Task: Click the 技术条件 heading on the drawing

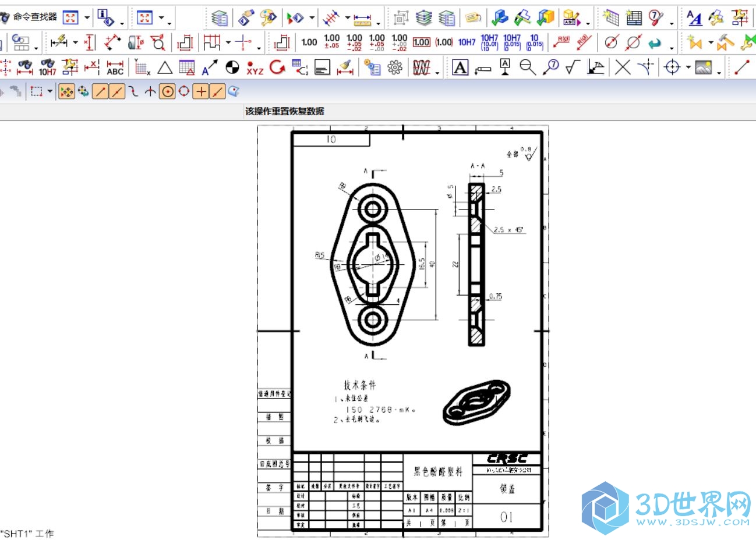Action: (359, 385)
